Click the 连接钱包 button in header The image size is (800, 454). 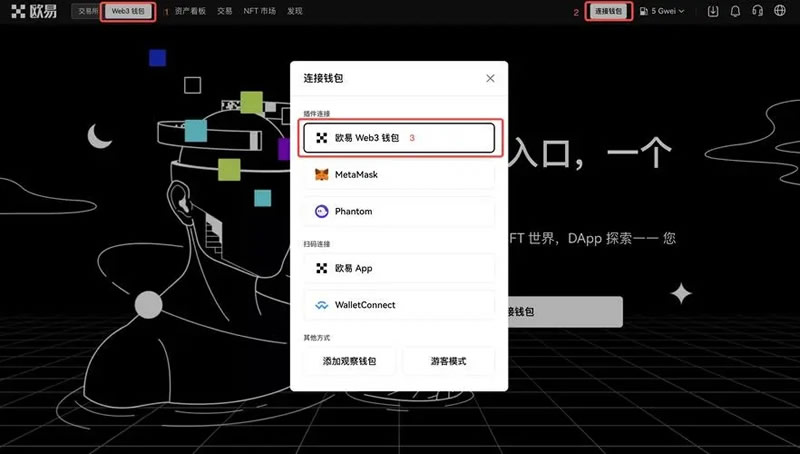point(608,12)
